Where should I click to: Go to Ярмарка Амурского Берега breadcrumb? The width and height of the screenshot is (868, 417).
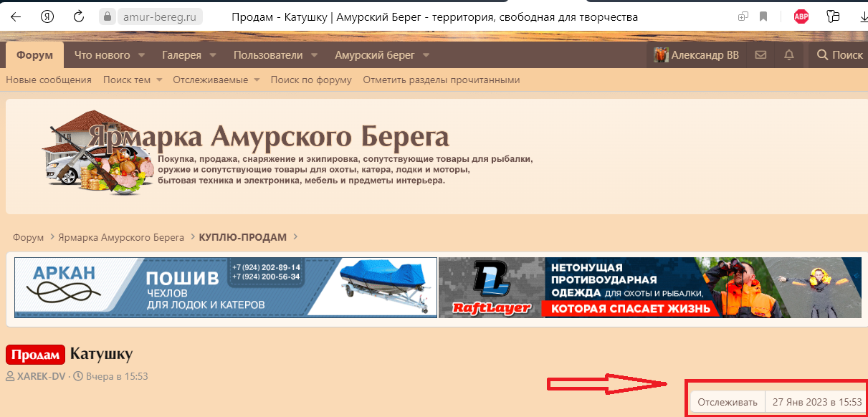tap(122, 237)
